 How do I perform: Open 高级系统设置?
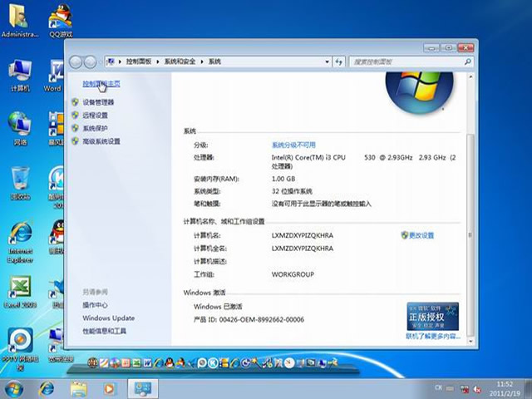tap(101, 142)
